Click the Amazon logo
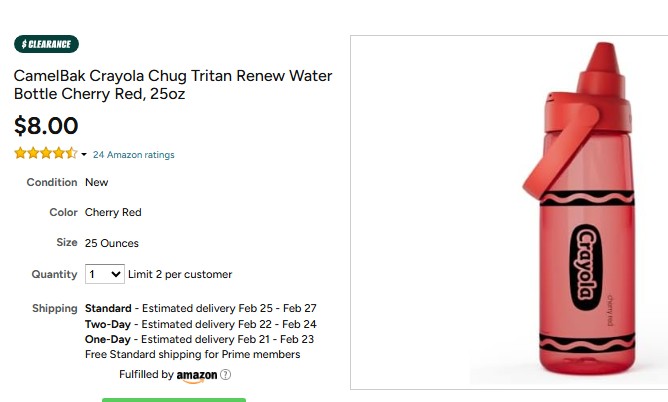668x402 pixels. (x=197, y=376)
